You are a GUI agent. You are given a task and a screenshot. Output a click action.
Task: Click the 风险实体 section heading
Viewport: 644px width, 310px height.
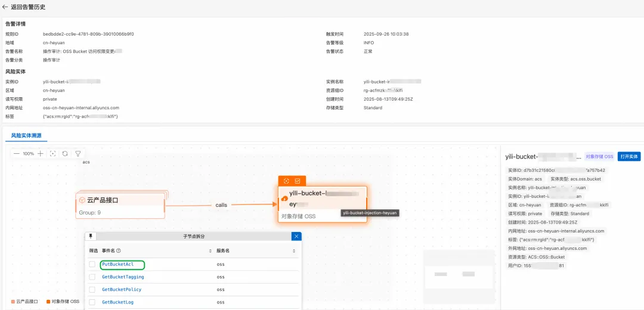coord(15,72)
